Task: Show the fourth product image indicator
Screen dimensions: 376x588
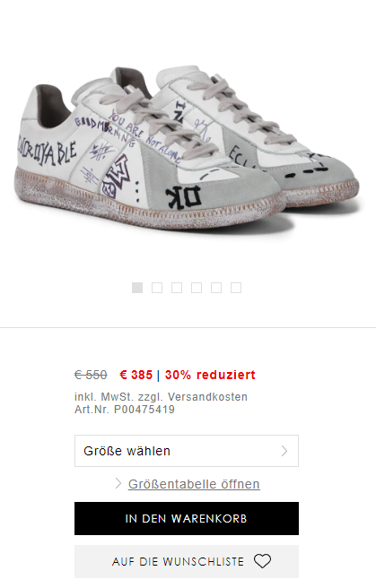Action: [197, 288]
